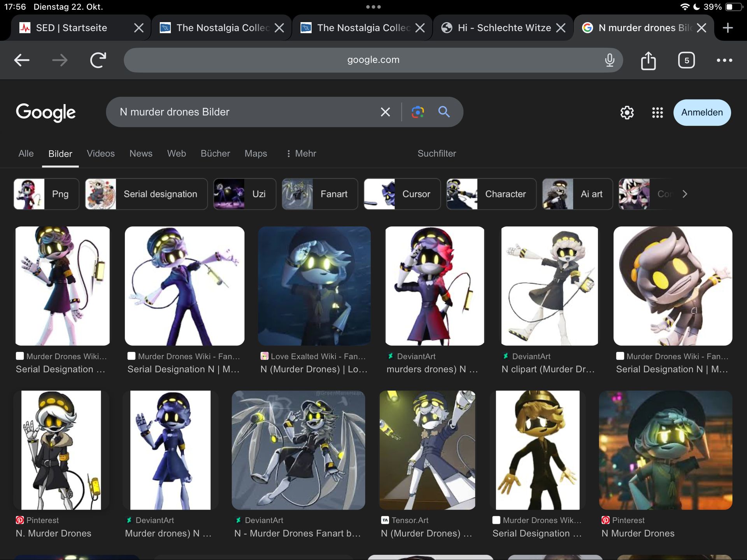The width and height of the screenshot is (747, 560).
Task: Open the tab overview showing 5 tabs
Action: pyautogui.click(x=686, y=60)
